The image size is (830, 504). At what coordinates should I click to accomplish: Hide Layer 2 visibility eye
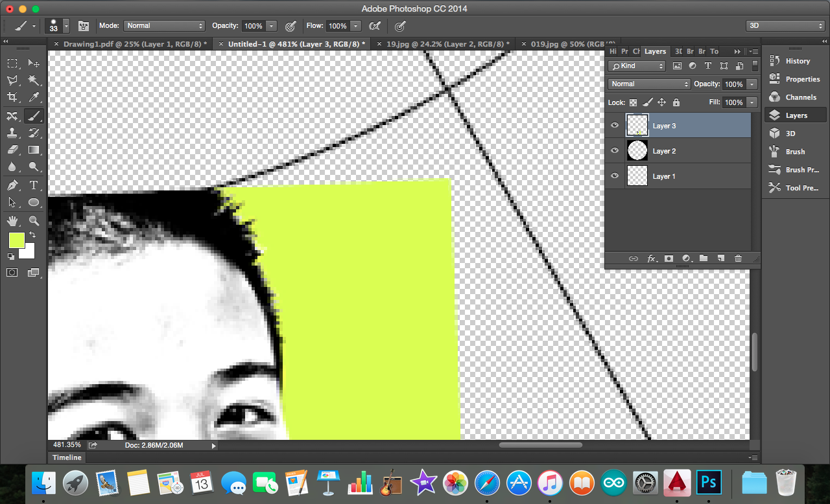[615, 151]
